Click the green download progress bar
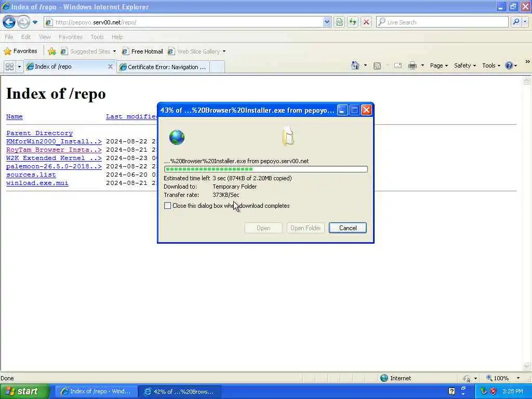532x399 pixels. (x=265, y=169)
